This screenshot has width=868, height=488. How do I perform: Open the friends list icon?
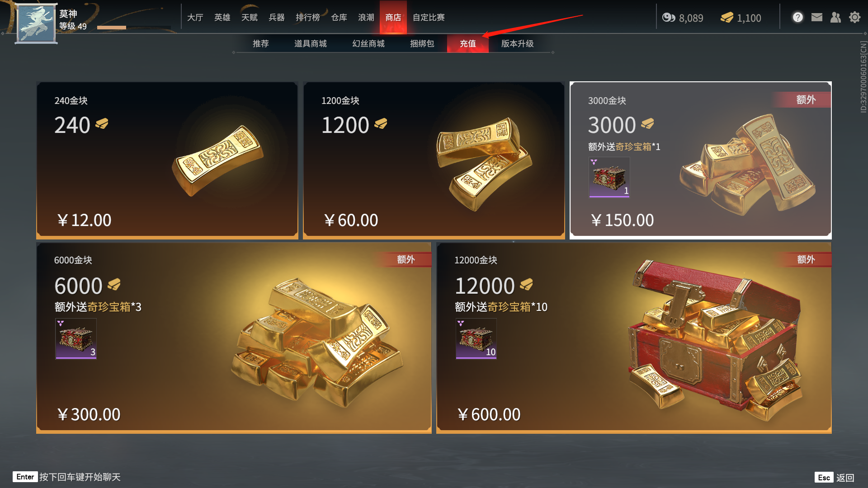coord(835,17)
